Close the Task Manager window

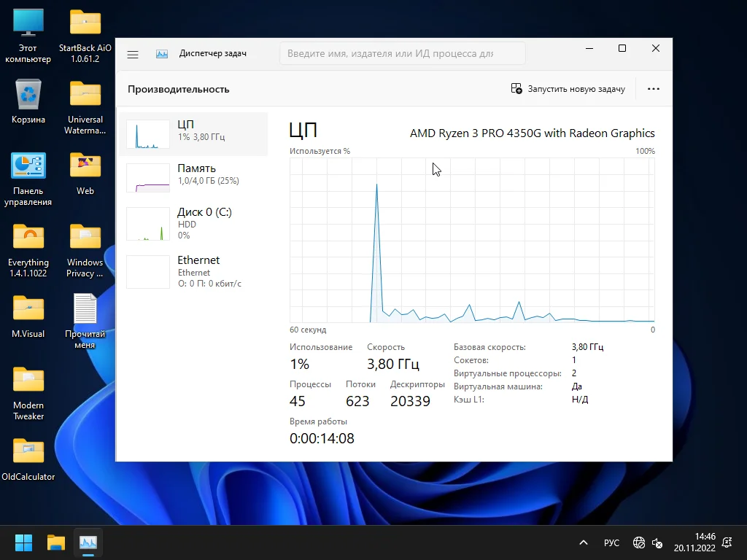[656, 49]
